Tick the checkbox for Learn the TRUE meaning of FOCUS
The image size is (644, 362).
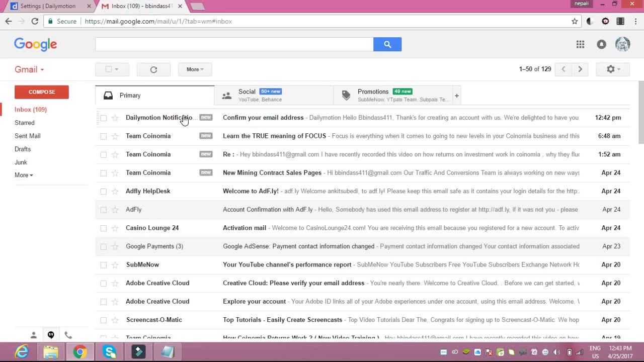103,136
